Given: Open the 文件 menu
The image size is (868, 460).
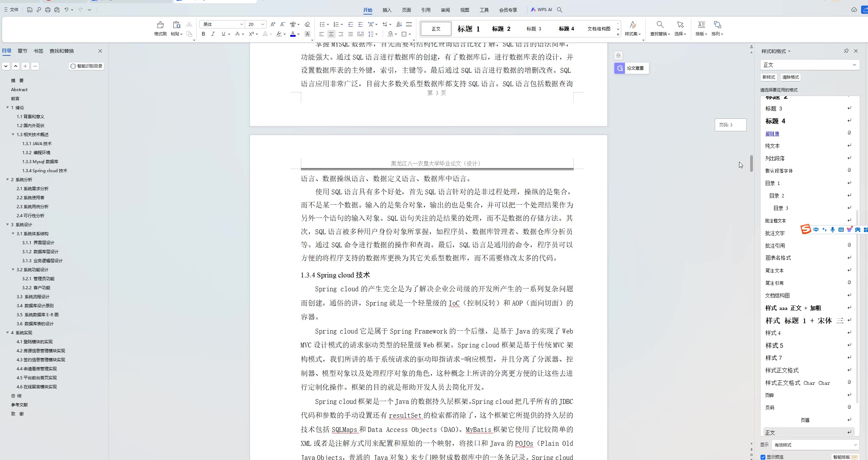Looking at the screenshot, I should click(x=11, y=10).
